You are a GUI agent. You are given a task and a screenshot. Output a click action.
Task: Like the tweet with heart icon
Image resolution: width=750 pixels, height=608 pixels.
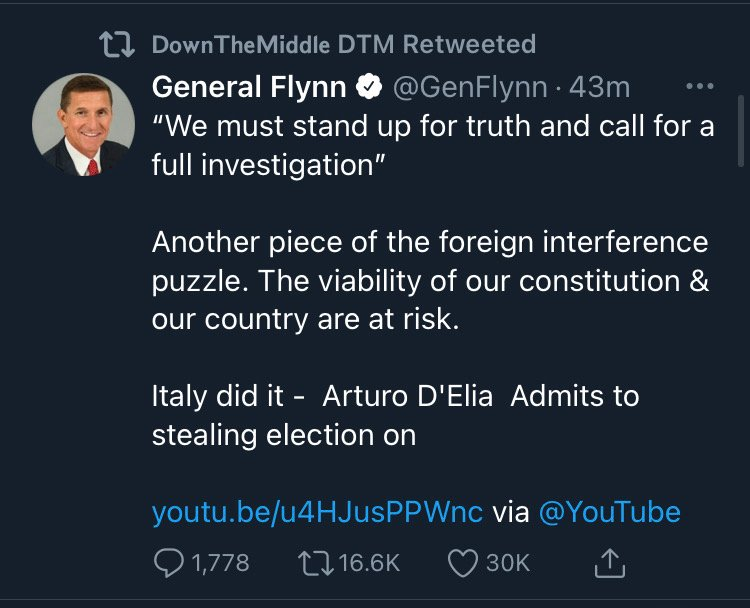tap(462, 564)
